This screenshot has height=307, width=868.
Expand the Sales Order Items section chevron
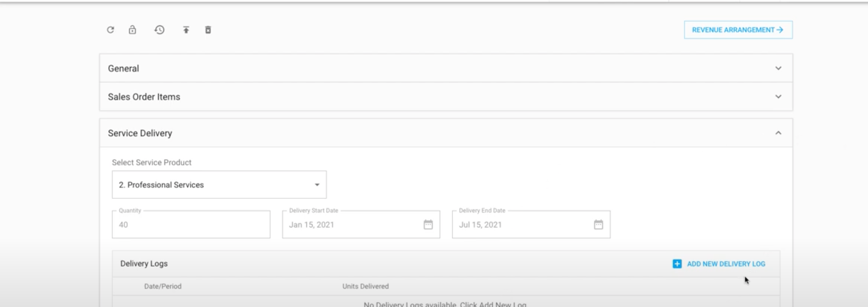(778, 97)
